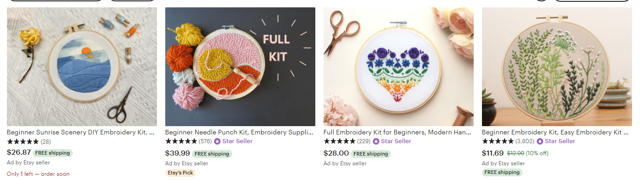The width and height of the screenshot is (644, 180).
Task: Open the rainbow heart embroidery kit image
Action: (x=399, y=67)
